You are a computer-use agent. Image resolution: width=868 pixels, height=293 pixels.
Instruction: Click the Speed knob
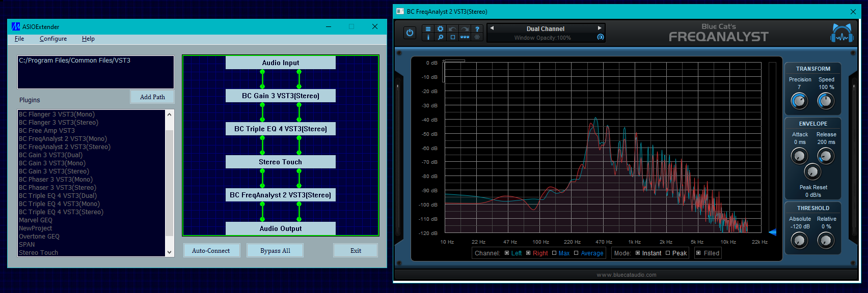tap(826, 101)
